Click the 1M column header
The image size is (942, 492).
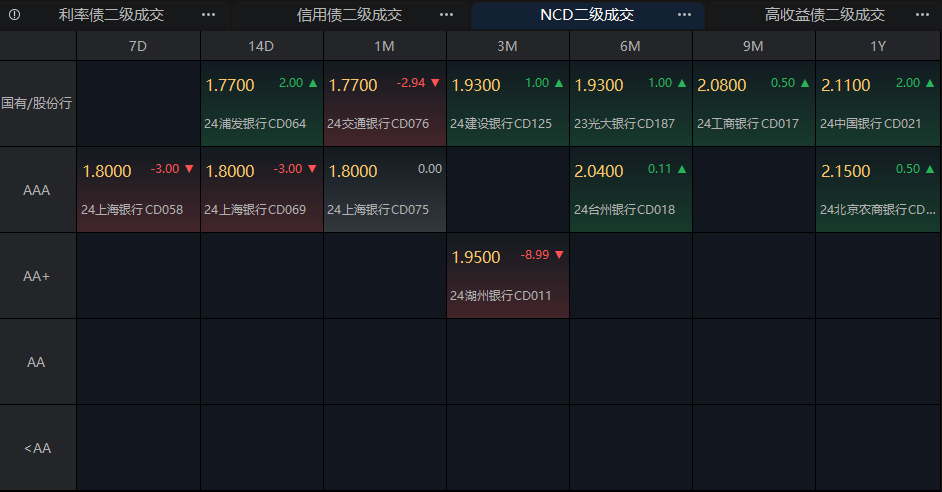pos(384,46)
